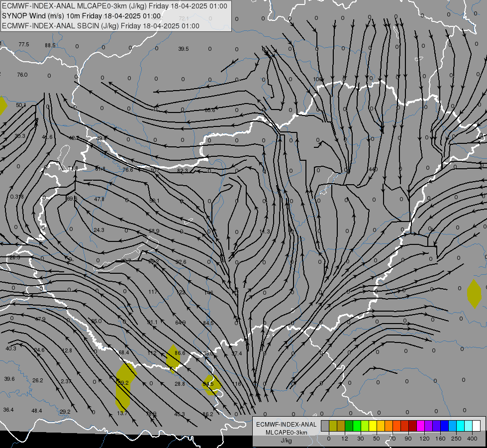The image size is (487, 448).
Task: Click the map value 77.5
Action: (23, 44)
